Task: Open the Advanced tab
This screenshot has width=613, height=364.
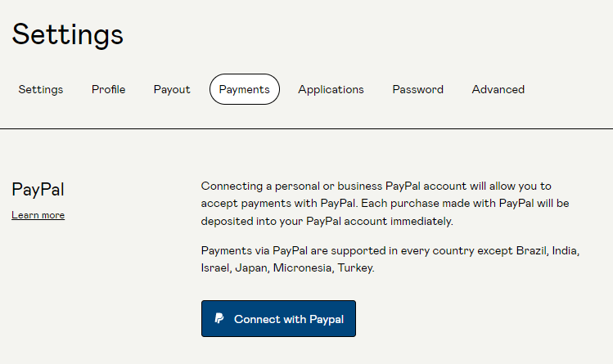Action: (498, 89)
